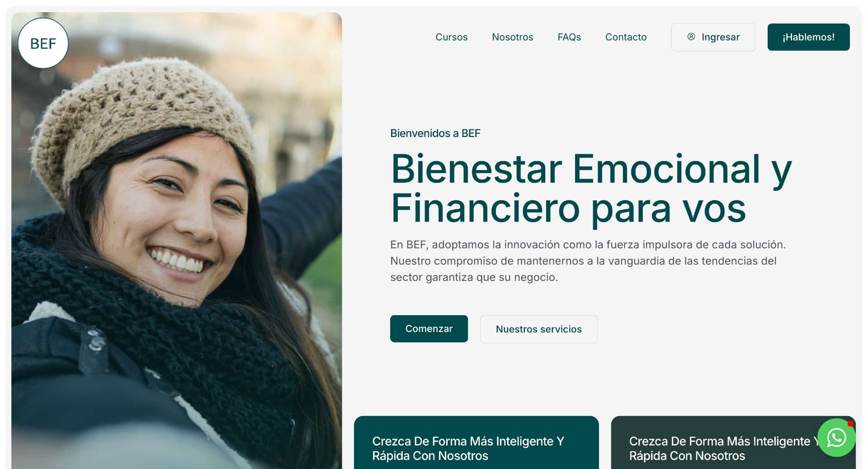Open the FAQs section
This screenshot has height=469, width=868.
click(x=569, y=37)
